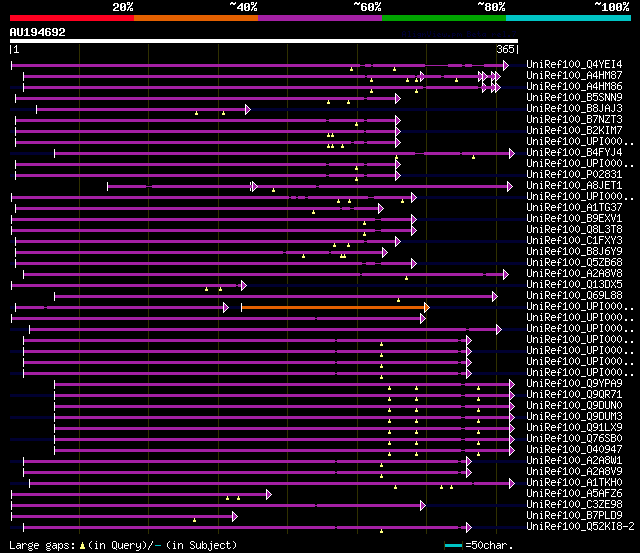The width and height of the screenshot is (640, 553).
Task: Click the purple alignment bar of UniRef100_A5AFZ6
Action: 139,495
